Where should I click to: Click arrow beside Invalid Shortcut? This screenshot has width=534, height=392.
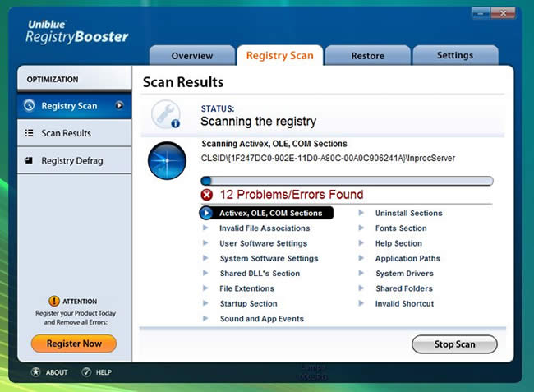click(361, 303)
